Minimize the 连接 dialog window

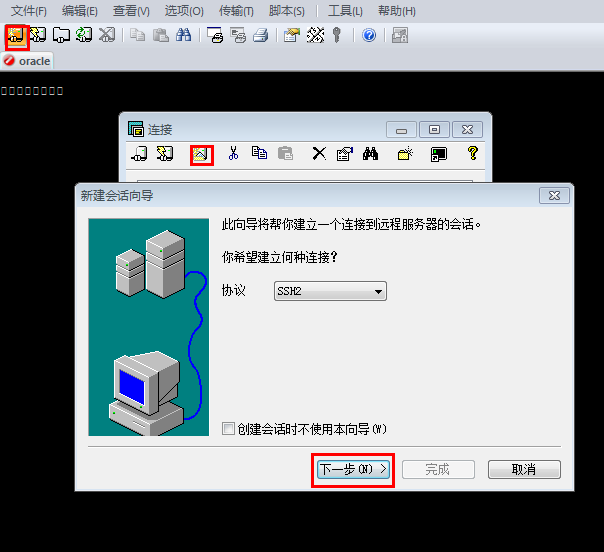click(401, 130)
